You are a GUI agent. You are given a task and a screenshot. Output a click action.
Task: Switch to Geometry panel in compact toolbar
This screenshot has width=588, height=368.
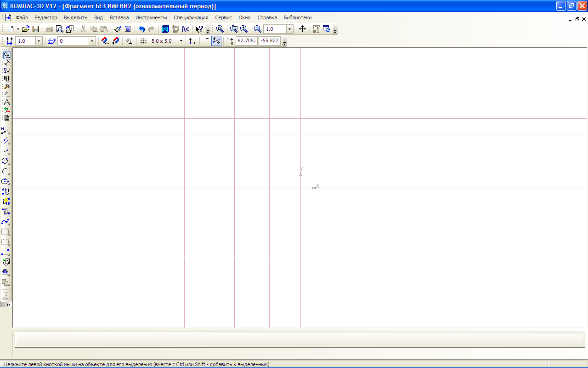tap(7, 55)
